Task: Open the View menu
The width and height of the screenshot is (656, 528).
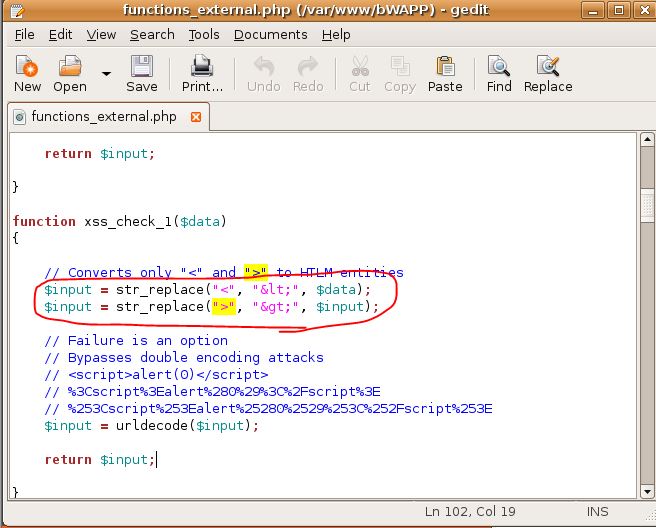Action: point(101,35)
